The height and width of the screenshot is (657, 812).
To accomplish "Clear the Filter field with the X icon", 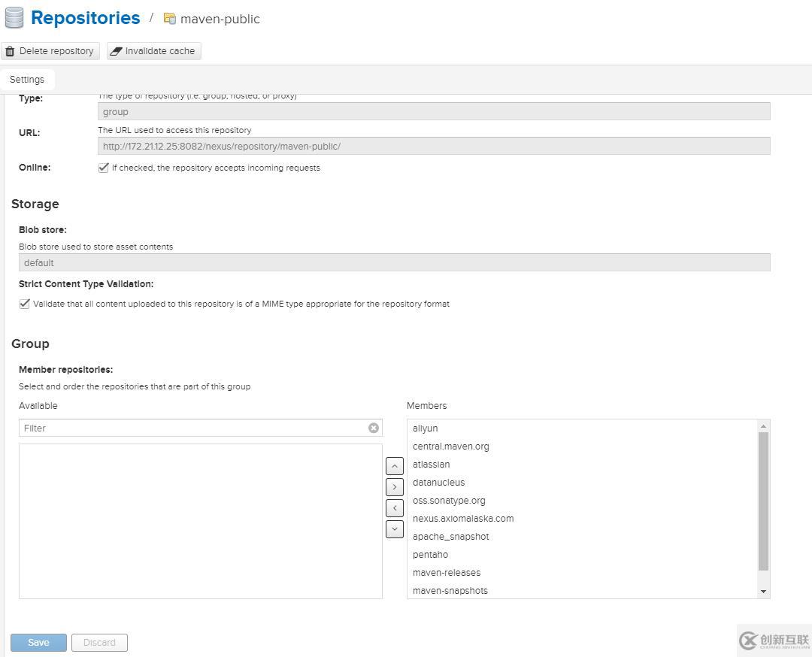I will pos(374,428).
